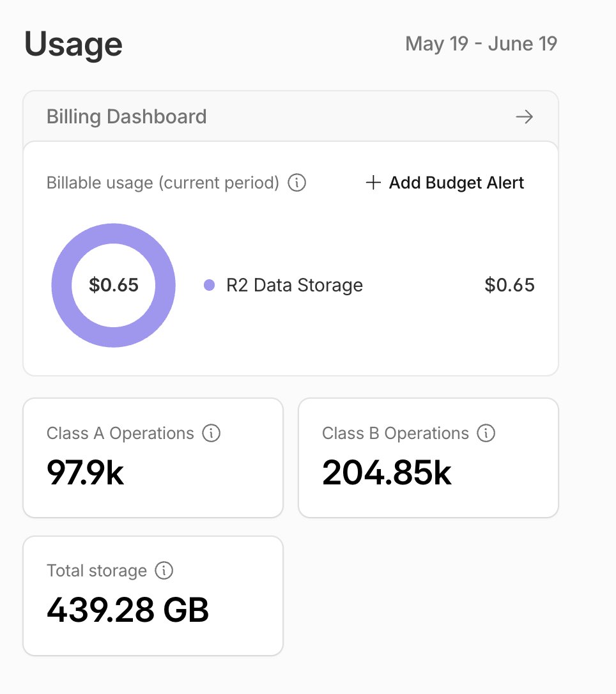The height and width of the screenshot is (694, 616).
Task: Click the 439.28 GB storage value
Action: tap(127, 610)
